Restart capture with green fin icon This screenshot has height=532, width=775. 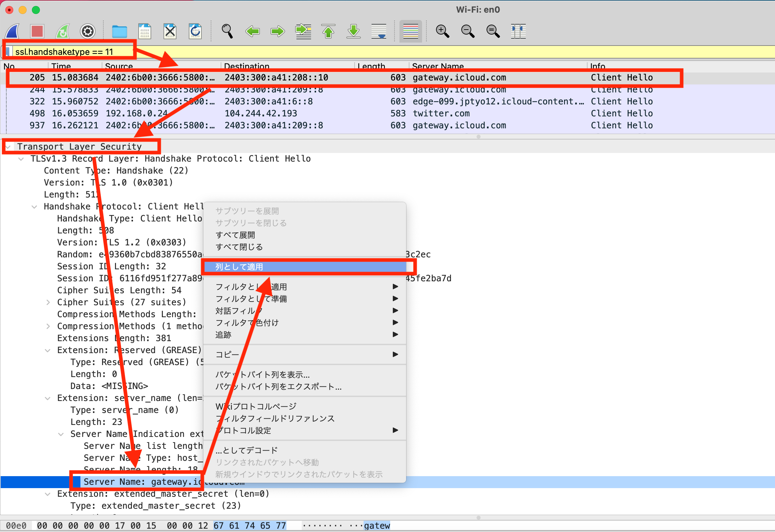[62, 31]
